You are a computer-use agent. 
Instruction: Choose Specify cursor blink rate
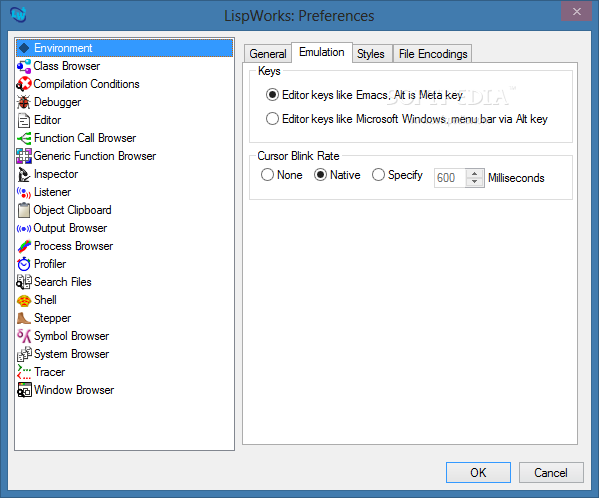point(397,175)
